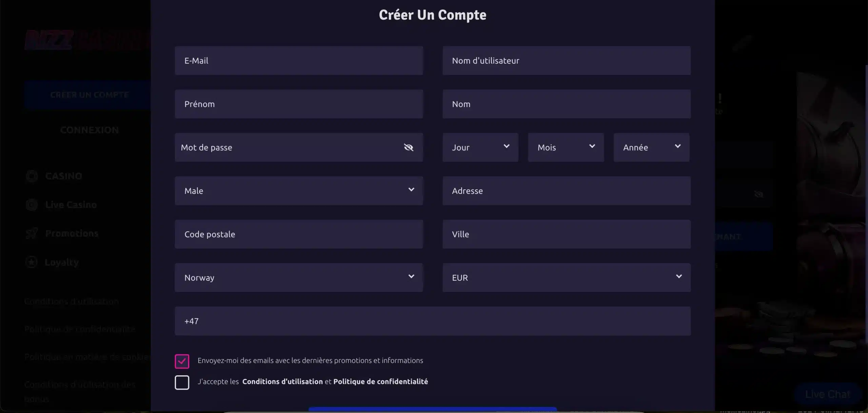Open Politique de confidentialité link in form
This screenshot has height=413, width=868.
pyautogui.click(x=380, y=382)
